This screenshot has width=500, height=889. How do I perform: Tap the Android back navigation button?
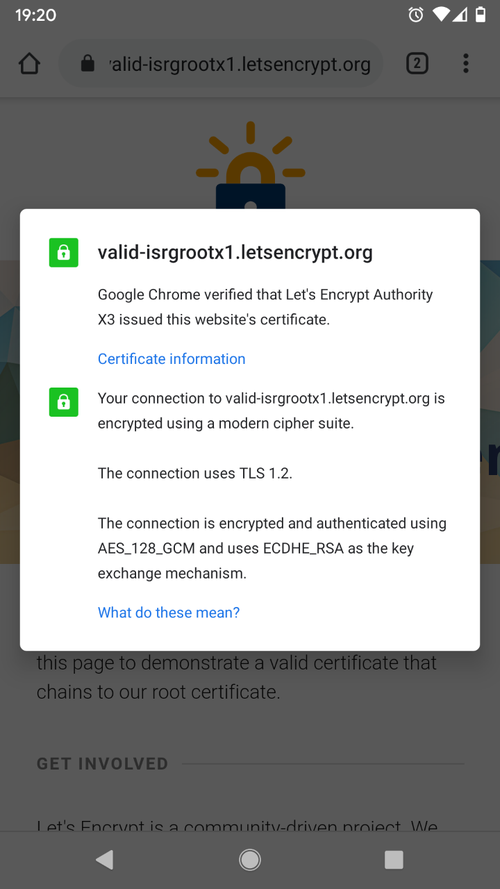click(105, 860)
